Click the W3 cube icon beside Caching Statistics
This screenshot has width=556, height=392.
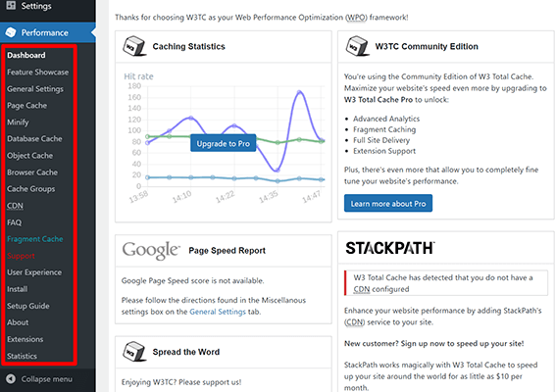point(134,46)
